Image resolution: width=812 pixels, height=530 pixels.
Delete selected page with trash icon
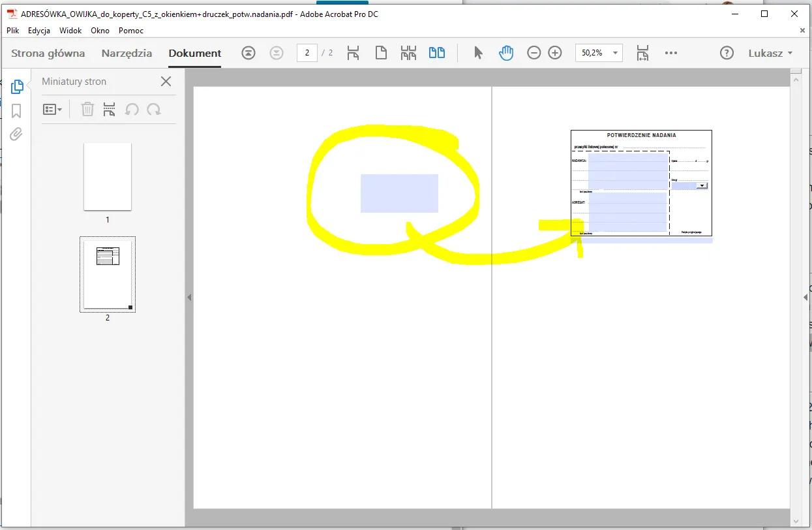pos(87,110)
